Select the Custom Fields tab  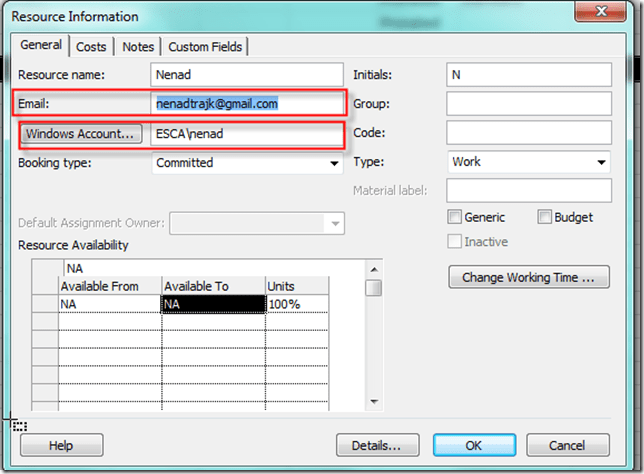205,47
